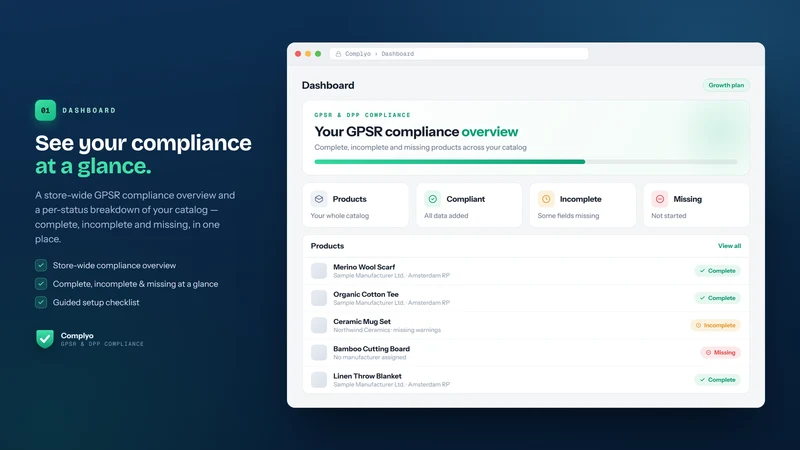Screen dimensions: 800x450
Task: Click the GPSR compliance progress bar
Action: (x=526, y=162)
